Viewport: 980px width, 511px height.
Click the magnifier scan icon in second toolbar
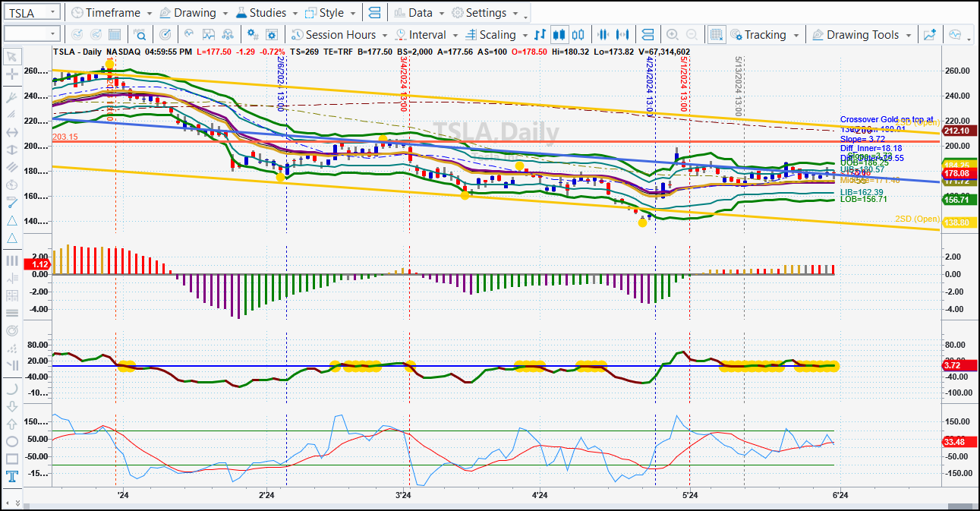(x=140, y=34)
